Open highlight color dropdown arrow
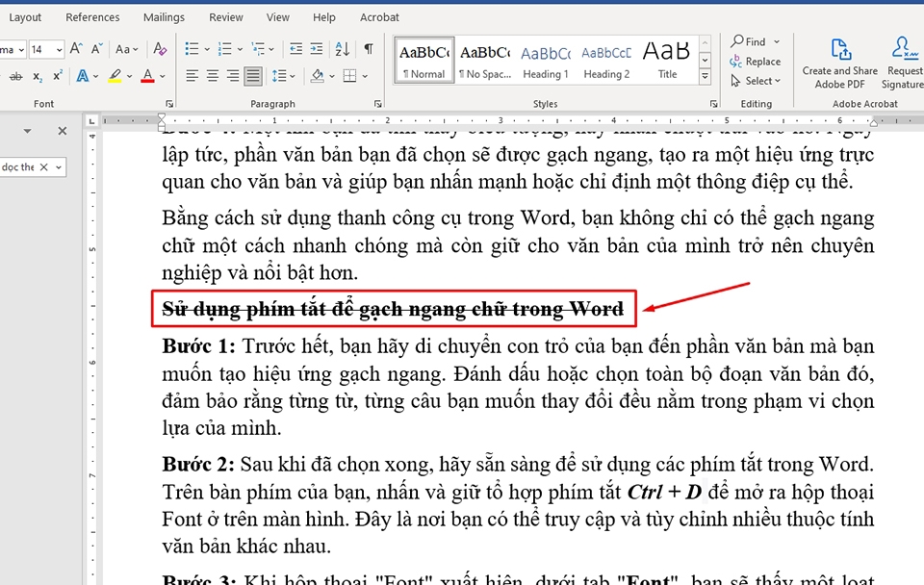This screenshot has width=924, height=585. pyautogui.click(x=129, y=77)
